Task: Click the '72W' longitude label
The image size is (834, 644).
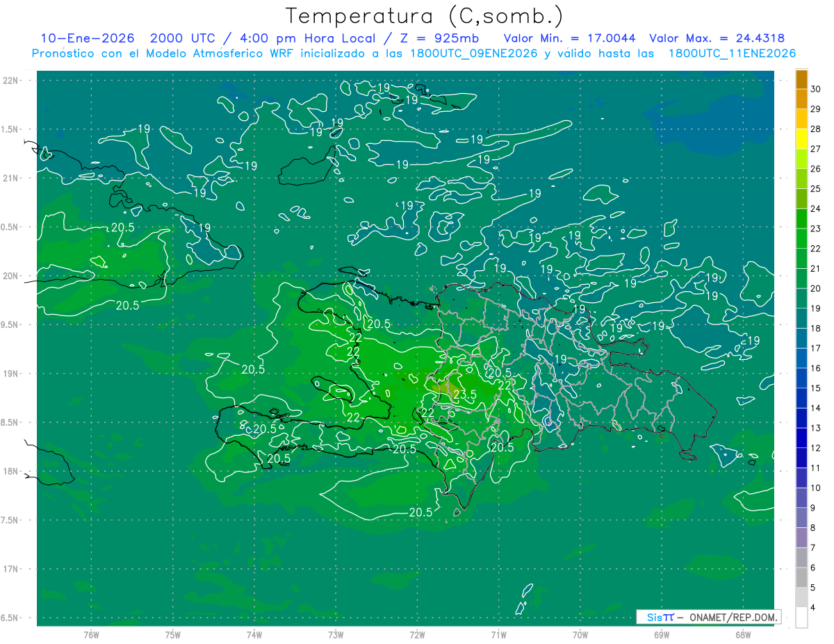Action: click(418, 634)
